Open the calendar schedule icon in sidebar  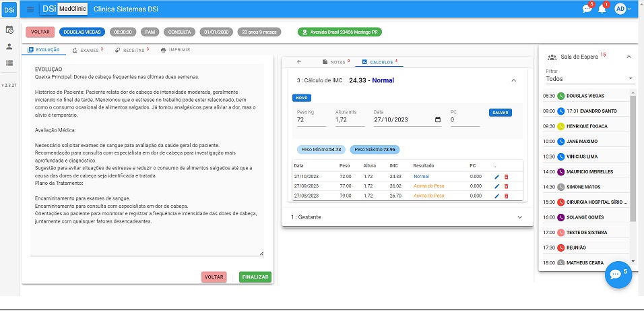click(x=9, y=30)
